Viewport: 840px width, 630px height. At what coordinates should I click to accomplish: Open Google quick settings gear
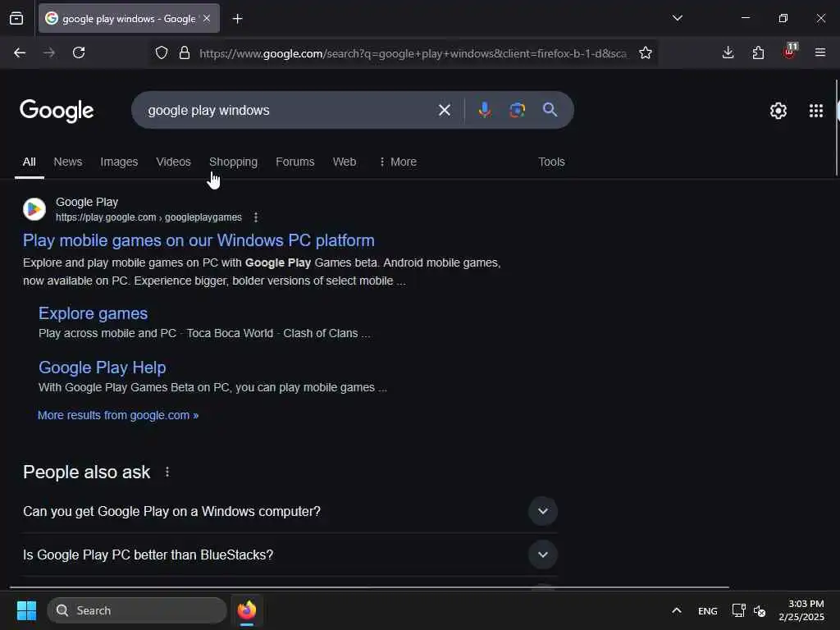coord(778,111)
